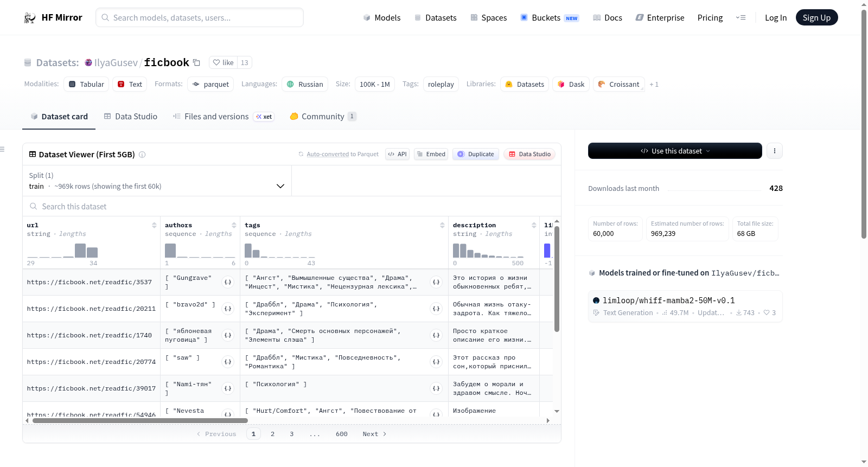Click the Log In link
This screenshot has width=868, height=467.
coord(776,18)
